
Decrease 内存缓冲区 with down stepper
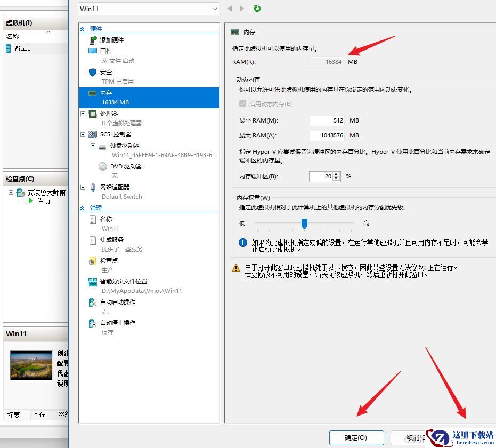(336, 179)
